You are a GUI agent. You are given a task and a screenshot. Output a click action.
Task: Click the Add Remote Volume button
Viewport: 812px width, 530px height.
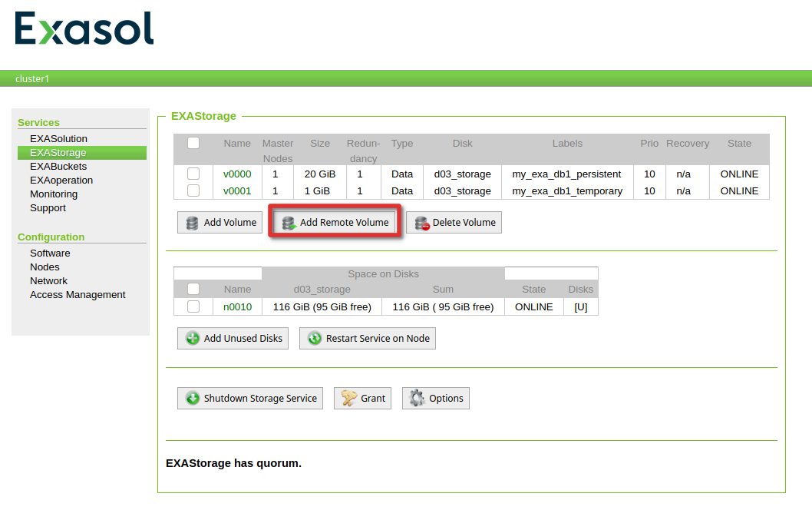[335, 222]
